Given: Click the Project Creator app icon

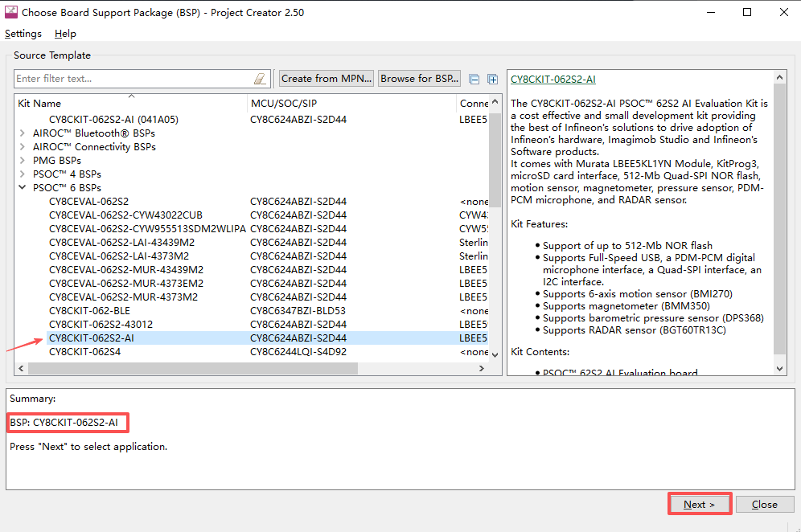Looking at the screenshot, I should [10, 12].
